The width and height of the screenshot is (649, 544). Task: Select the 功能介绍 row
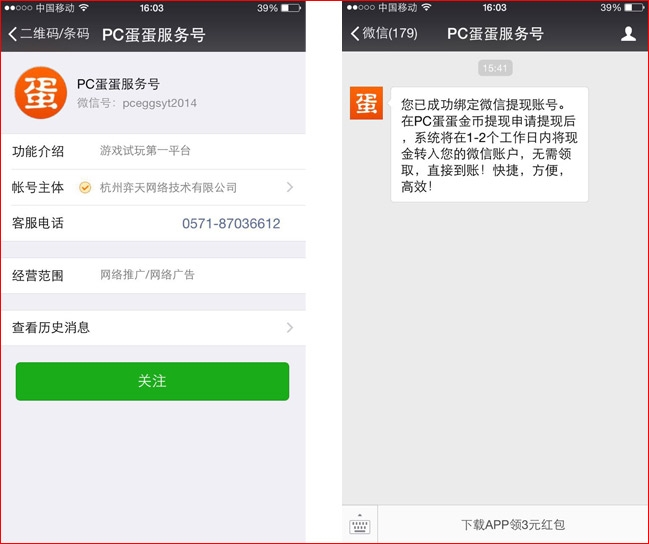pos(153,151)
